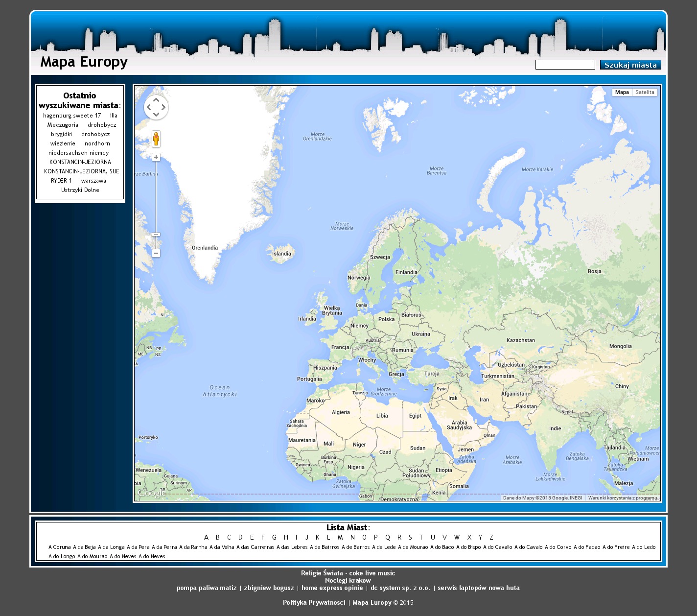Open the letter W city list

[457, 537]
